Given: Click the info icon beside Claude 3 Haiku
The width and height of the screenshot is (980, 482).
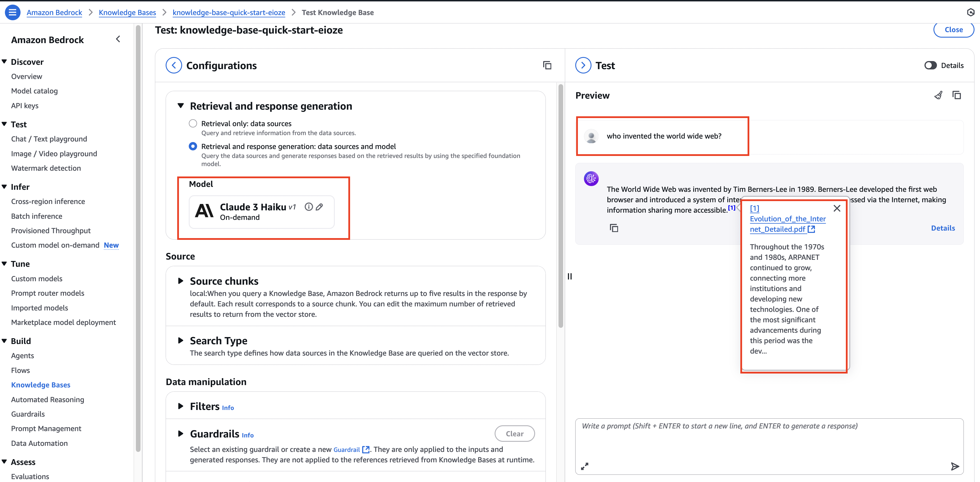Looking at the screenshot, I should pyautogui.click(x=308, y=207).
